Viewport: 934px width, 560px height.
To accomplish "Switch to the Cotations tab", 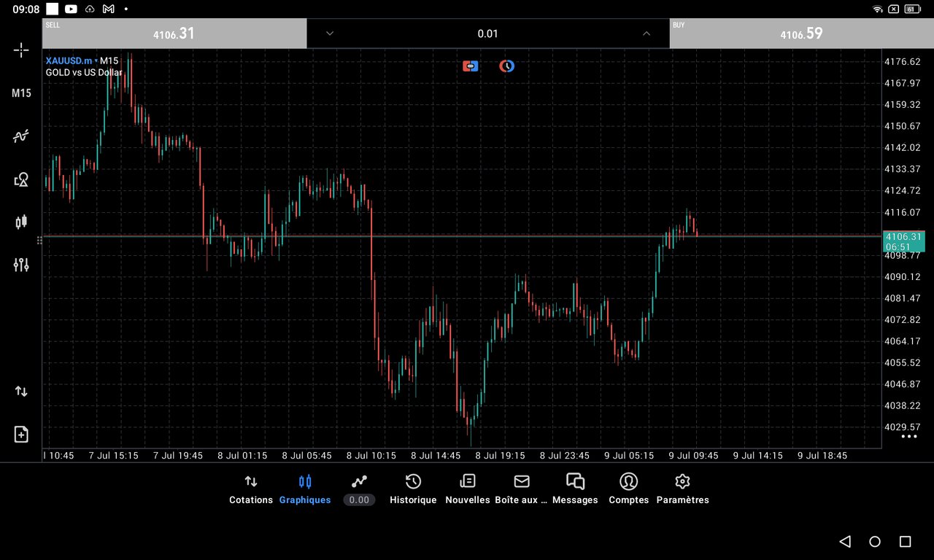I will coord(251,490).
